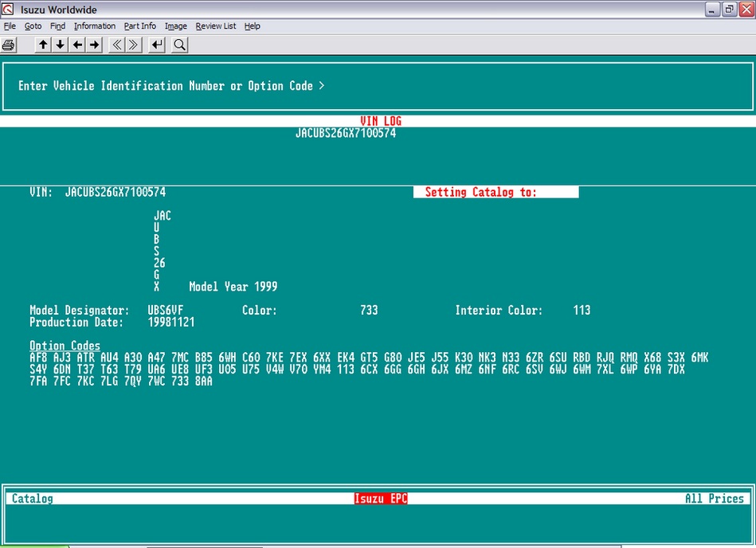The width and height of the screenshot is (756, 548).
Task: Click the red Isuzu EPC label
Action: [x=381, y=499]
